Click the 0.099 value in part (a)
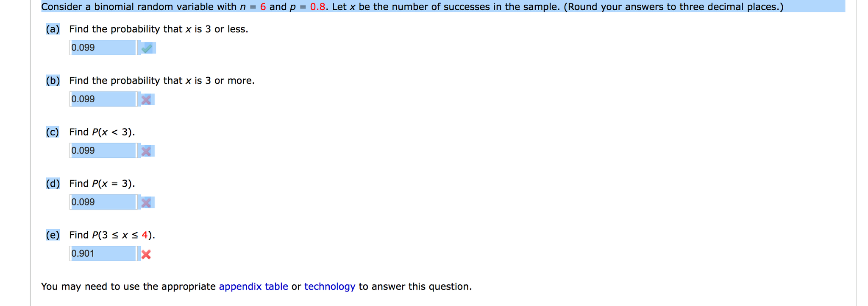 pos(83,48)
